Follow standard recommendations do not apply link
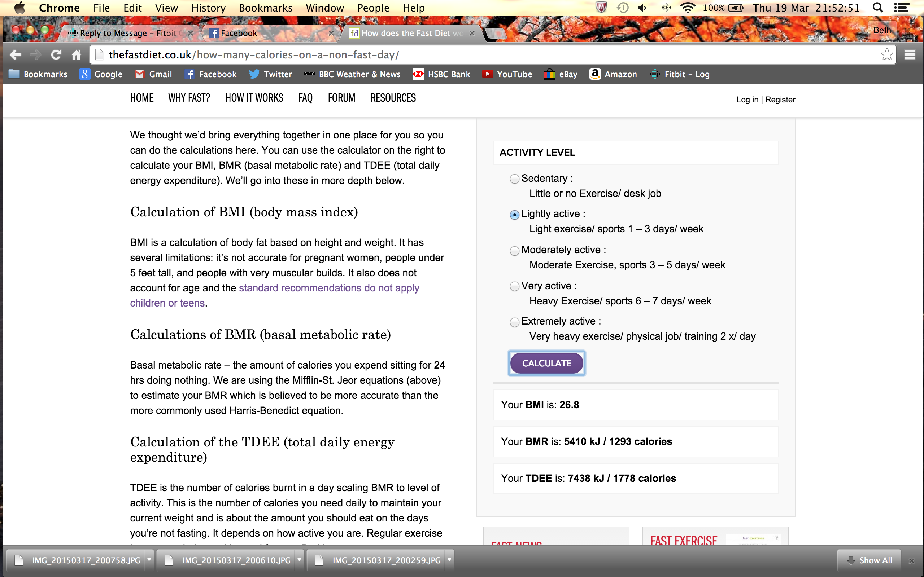 tap(328, 288)
